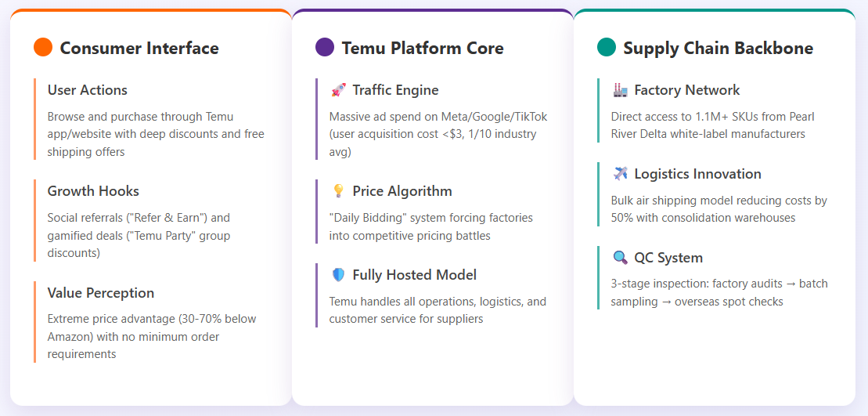
Task: Click the 3-stage inspection description text
Action: 719,292
